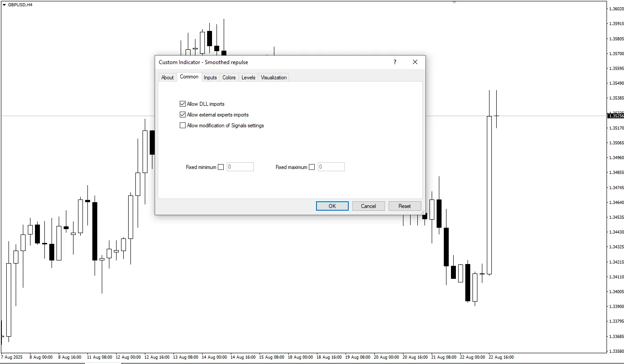
Task: Uncheck Allow external experts imports
Action: [182, 115]
